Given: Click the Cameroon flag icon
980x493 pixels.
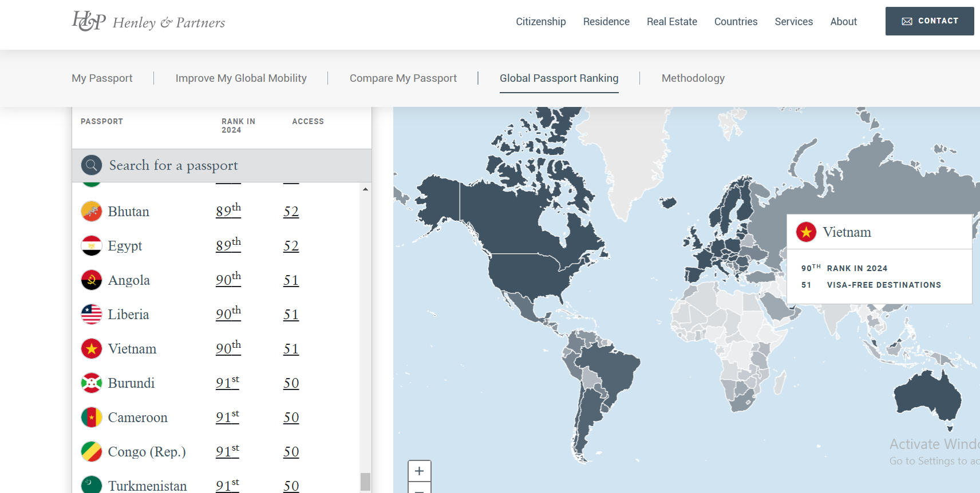Looking at the screenshot, I should [x=92, y=418].
